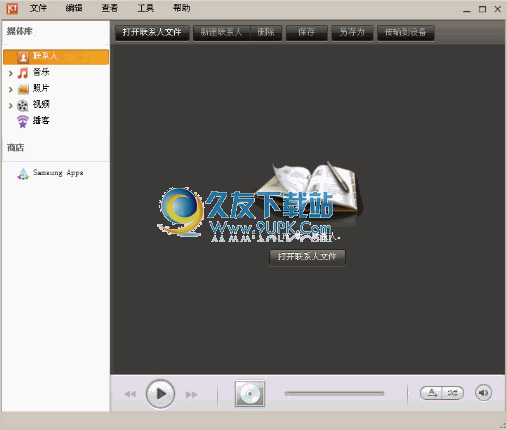Viewport: 507px width, 430px height.
Task: Expand the 音乐 tree node
Action: pyautogui.click(x=11, y=73)
